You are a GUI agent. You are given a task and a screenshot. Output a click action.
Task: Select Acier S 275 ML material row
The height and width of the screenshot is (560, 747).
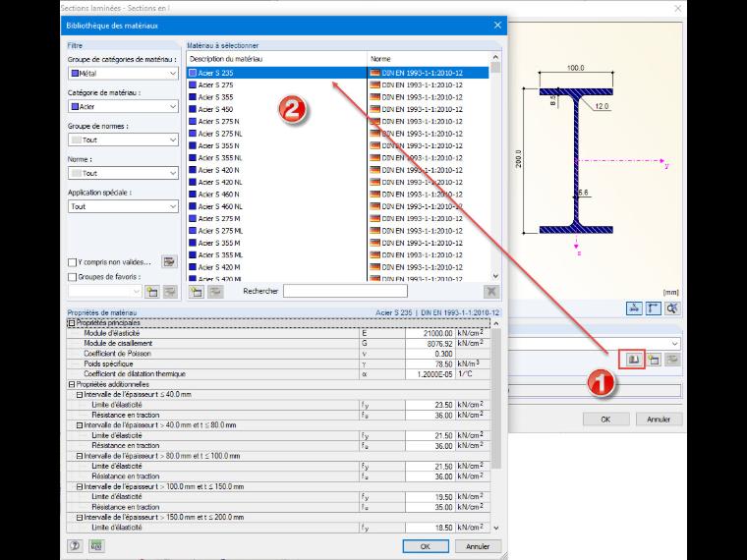338,231
